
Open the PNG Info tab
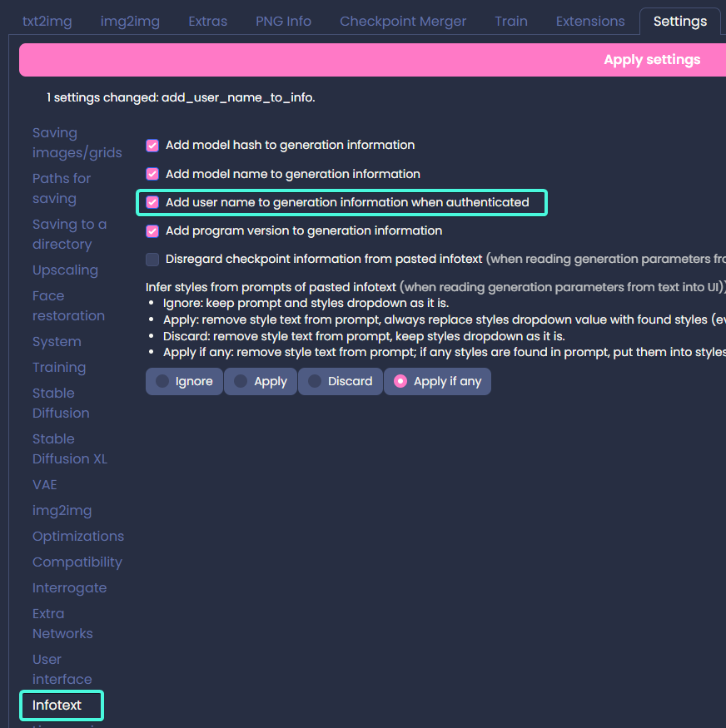[x=283, y=21]
